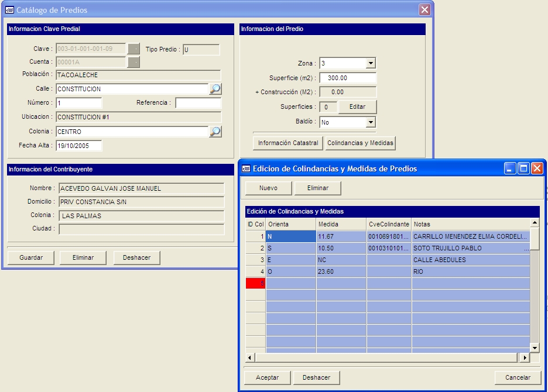Click the magnifier icon next to Calle
The height and width of the screenshot is (392, 548).
215,89
